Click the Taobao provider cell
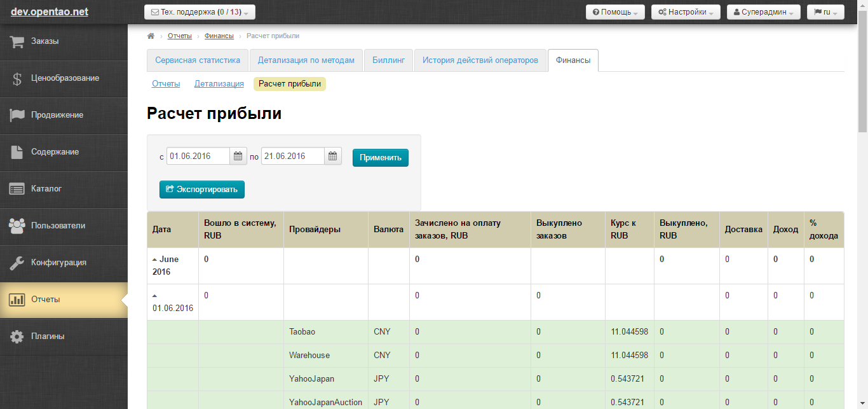 click(x=326, y=332)
